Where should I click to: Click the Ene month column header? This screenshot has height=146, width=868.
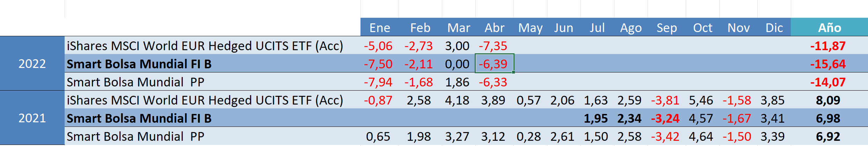[x=380, y=28]
